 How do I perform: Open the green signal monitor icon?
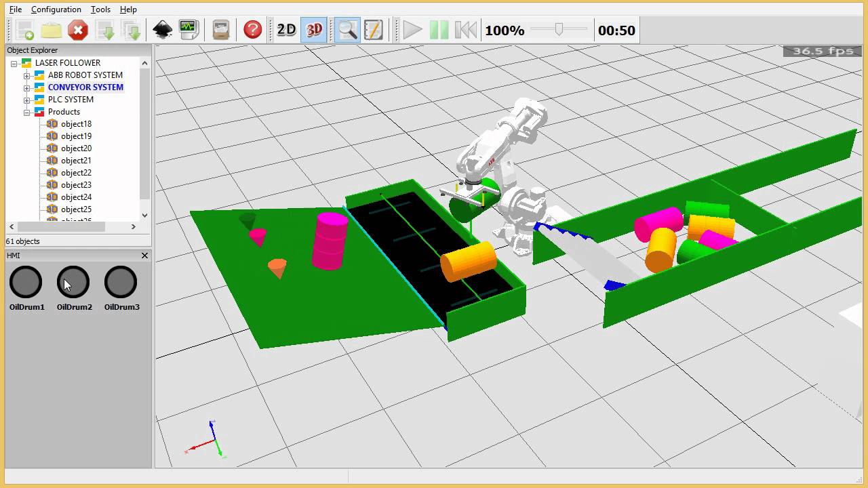pos(189,30)
